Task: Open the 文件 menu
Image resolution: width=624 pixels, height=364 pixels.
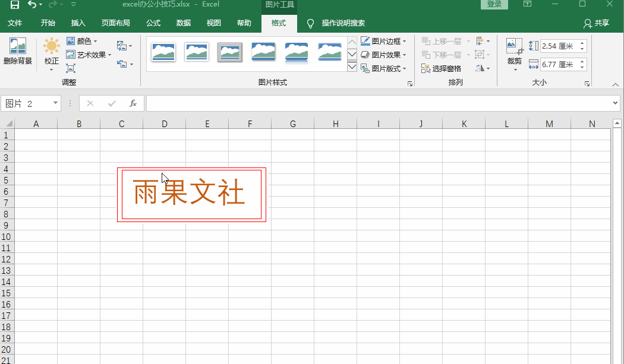Action: point(15,23)
